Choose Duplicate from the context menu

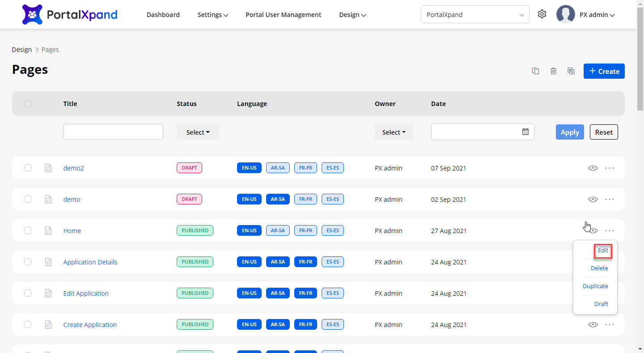click(595, 286)
